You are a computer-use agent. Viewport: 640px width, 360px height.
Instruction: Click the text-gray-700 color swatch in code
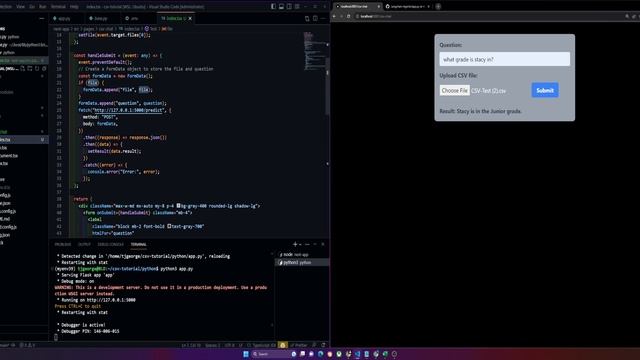(169, 226)
